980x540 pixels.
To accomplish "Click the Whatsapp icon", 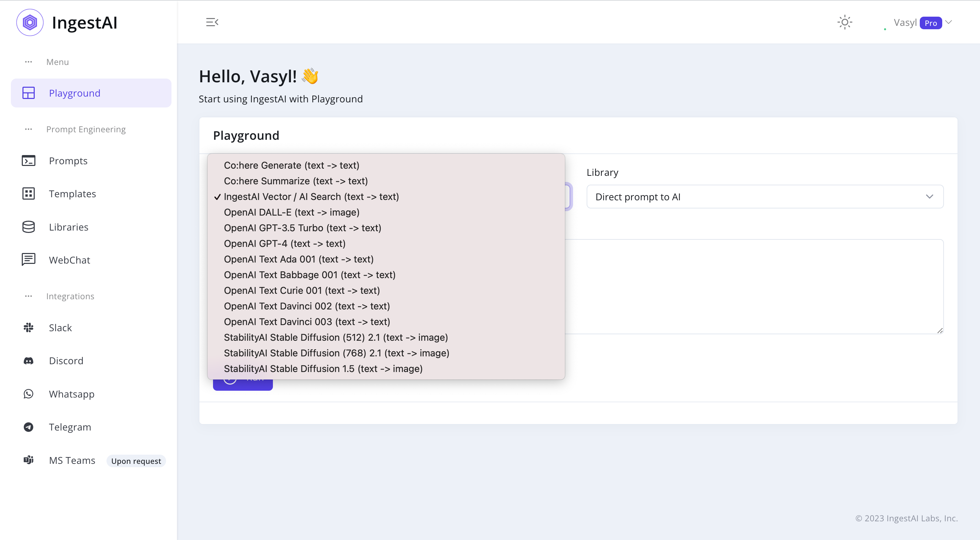I will [29, 393].
